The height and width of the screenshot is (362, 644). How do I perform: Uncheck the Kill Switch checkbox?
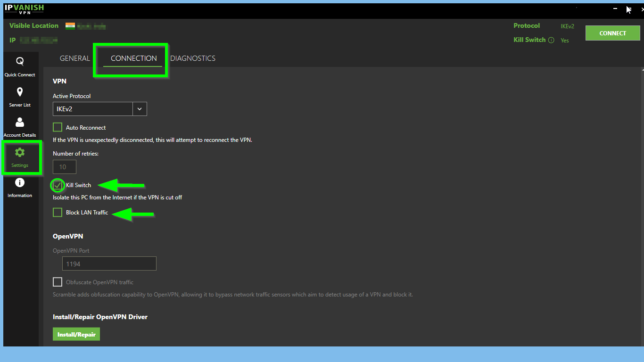point(58,185)
